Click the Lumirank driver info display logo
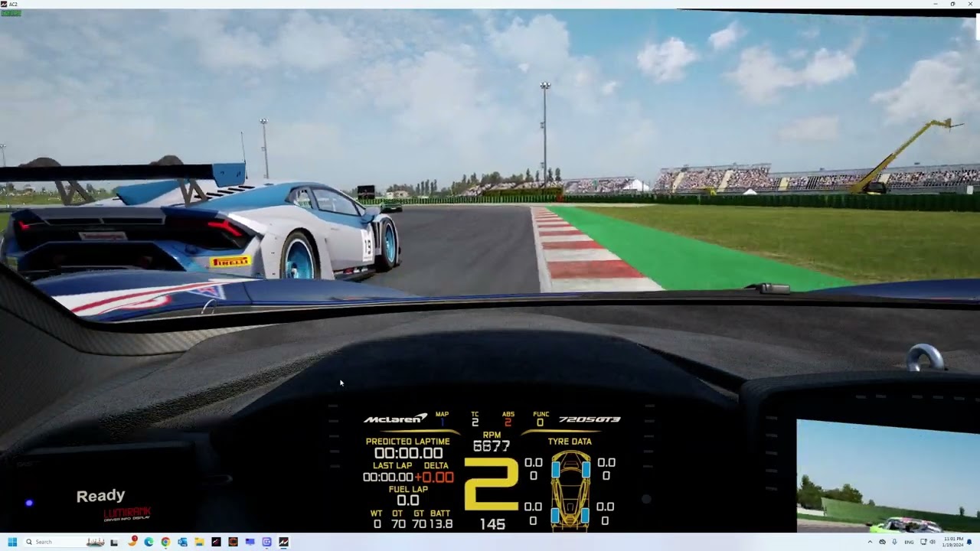 [127, 514]
